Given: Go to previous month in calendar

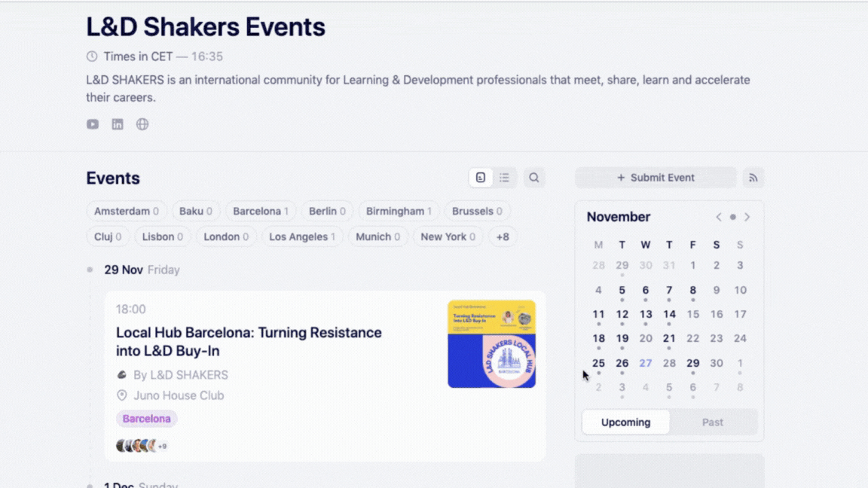Looking at the screenshot, I should point(719,217).
